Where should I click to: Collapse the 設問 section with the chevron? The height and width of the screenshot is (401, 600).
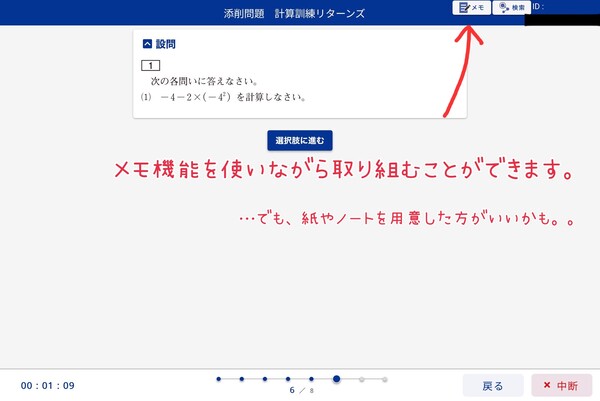click(148, 44)
